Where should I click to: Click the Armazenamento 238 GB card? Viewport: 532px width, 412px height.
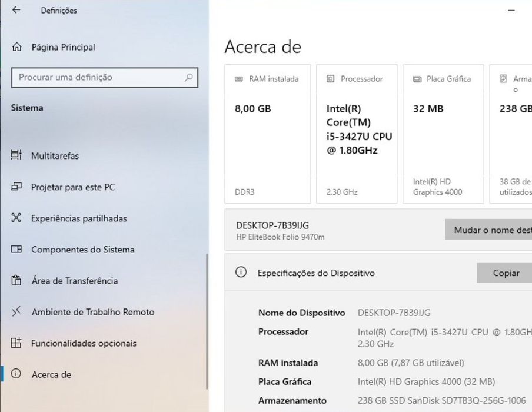(x=511, y=134)
